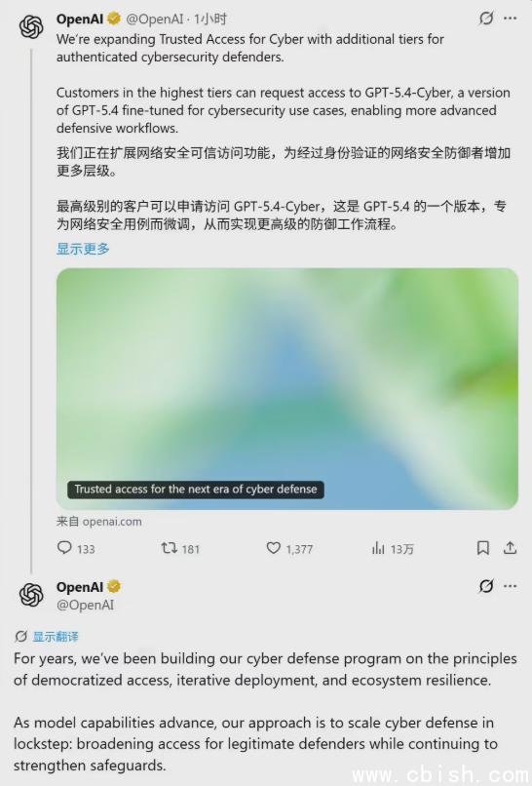Expand tweet text with 显示更多
The height and width of the screenshot is (786, 532).
83,249
